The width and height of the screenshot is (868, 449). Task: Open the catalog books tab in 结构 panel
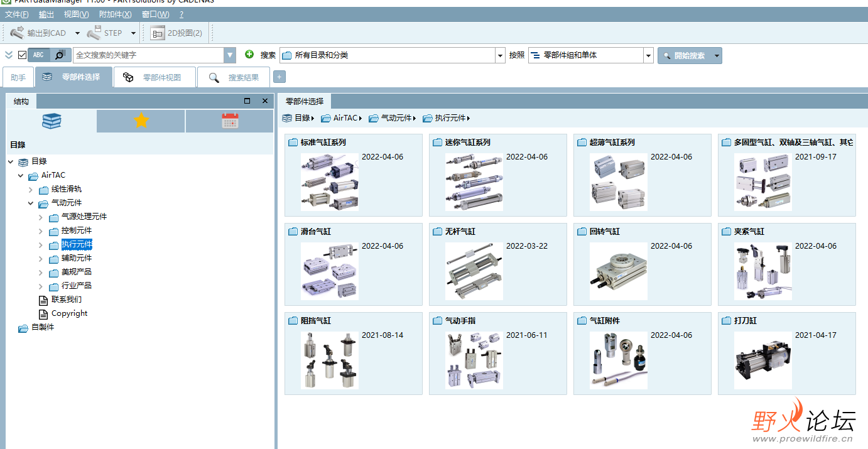(x=52, y=121)
